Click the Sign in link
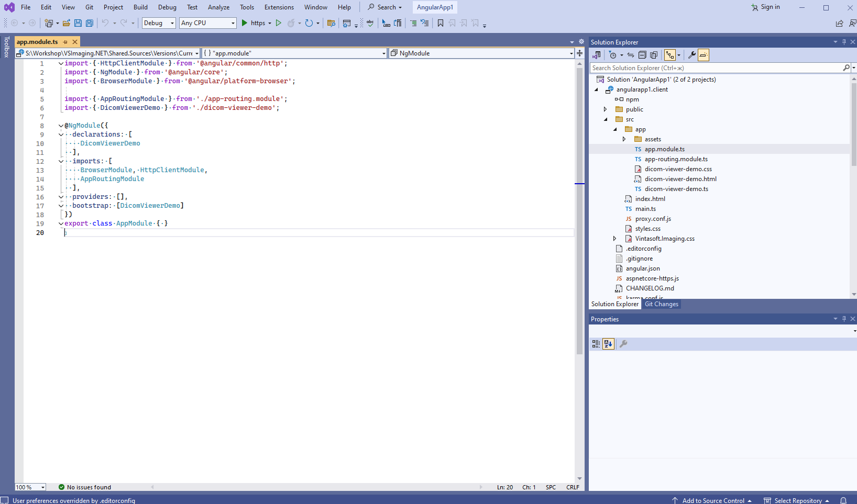The width and height of the screenshot is (857, 504). pyautogui.click(x=770, y=7)
